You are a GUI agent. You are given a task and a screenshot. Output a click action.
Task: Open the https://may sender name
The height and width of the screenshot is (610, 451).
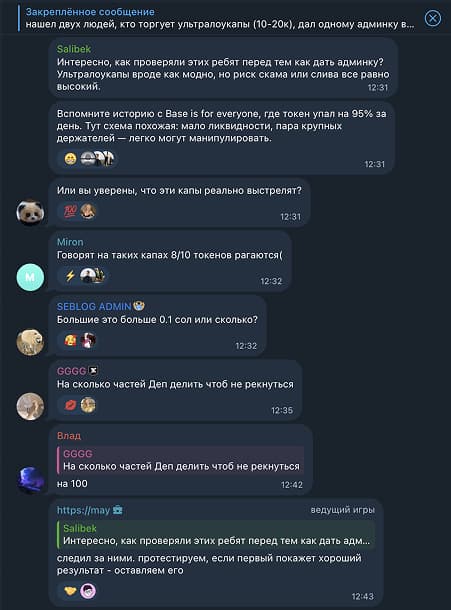pyautogui.click(x=83, y=510)
